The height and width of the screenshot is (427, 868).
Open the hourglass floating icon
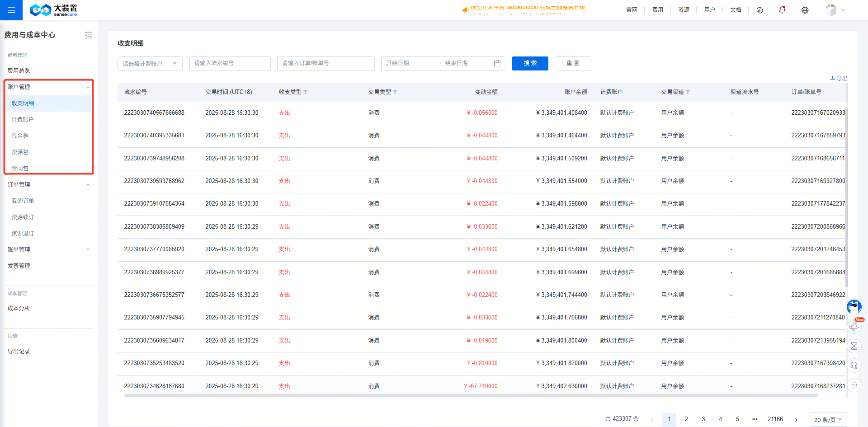tap(854, 346)
